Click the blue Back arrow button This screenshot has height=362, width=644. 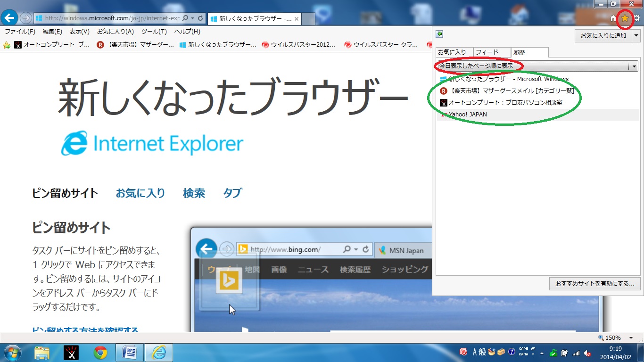coord(10,18)
